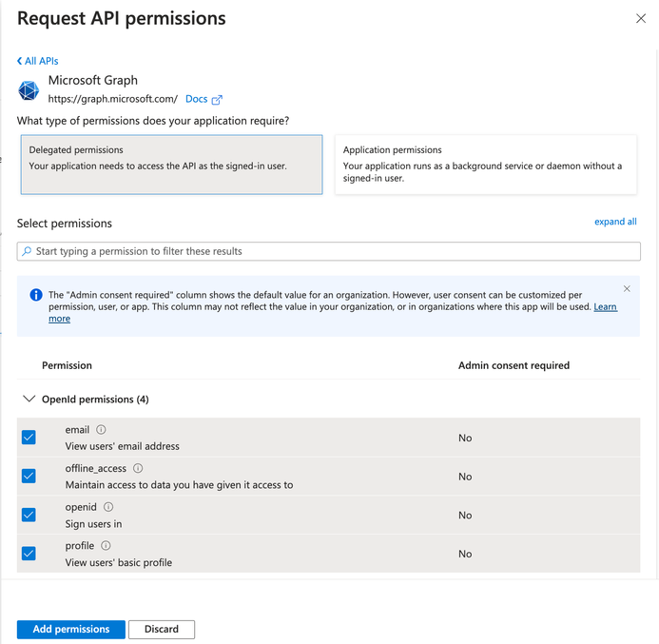659x644 pixels.
Task: Select the Application permissions option
Action: coord(485,165)
